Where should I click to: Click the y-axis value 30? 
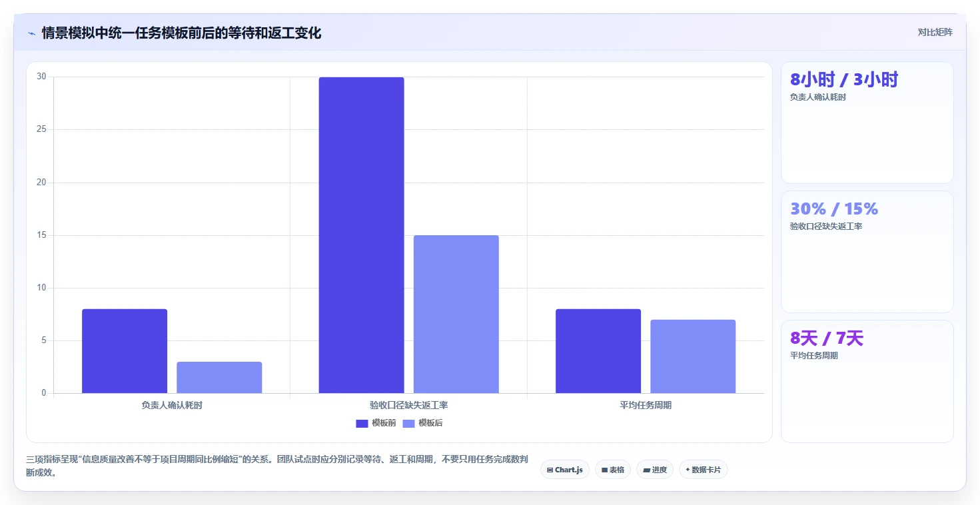(41, 77)
